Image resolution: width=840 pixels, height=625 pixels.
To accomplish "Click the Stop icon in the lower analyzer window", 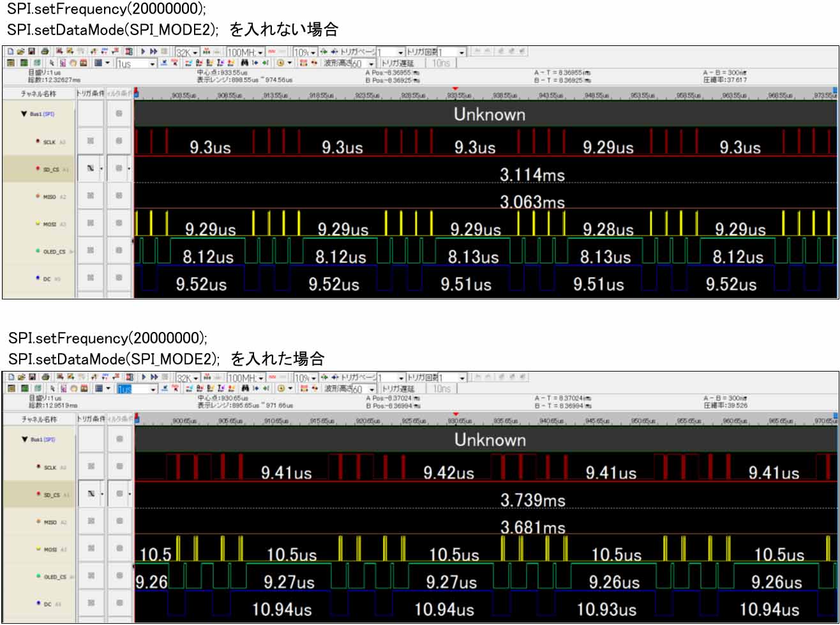I will point(164,377).
